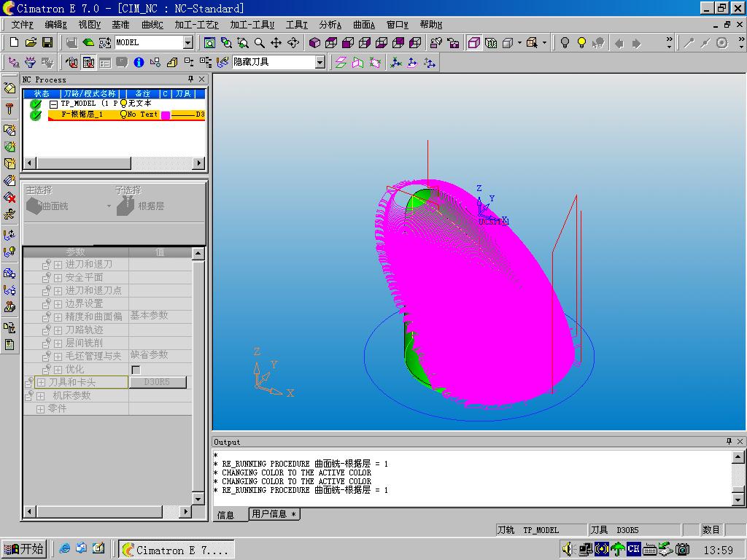
Task: Click the blue information icon
Action: pos(139,63)
